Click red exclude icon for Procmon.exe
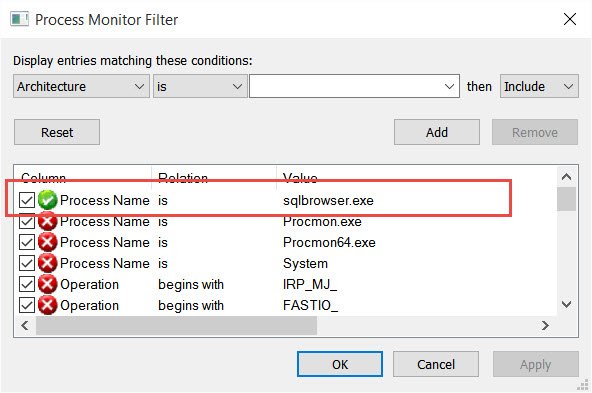The height and width of the screenshot is (393, 592). tap(47, 221)
